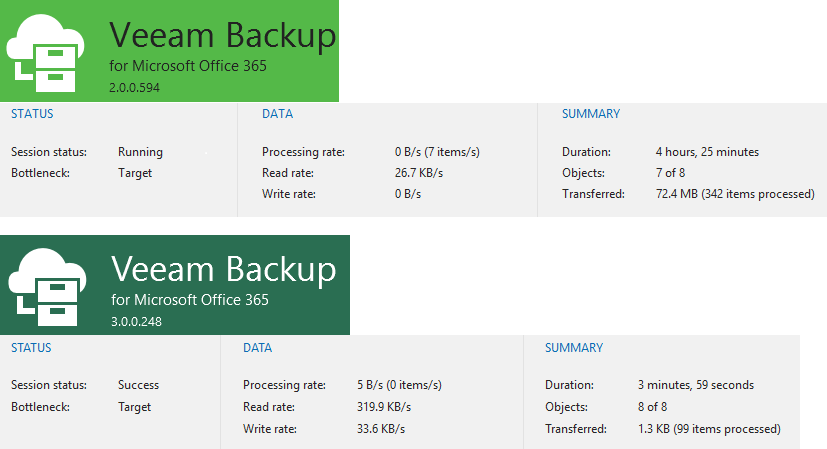Viewport: 827px width, 449px height.
Task: Click the Bottleneck value 'Target' under Success session
Action: pyautogui.click(x=134, y=407)
